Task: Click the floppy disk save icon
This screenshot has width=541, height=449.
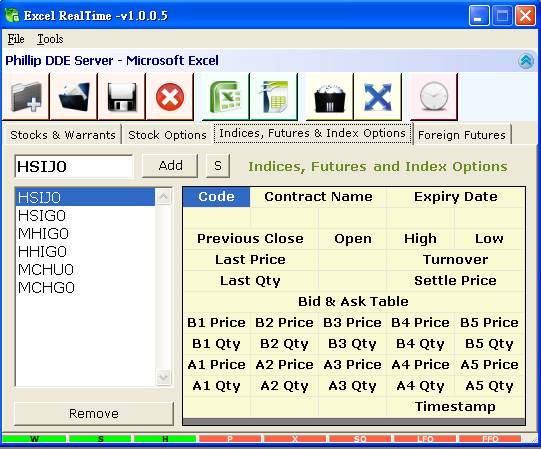Action: pos(122,97)
